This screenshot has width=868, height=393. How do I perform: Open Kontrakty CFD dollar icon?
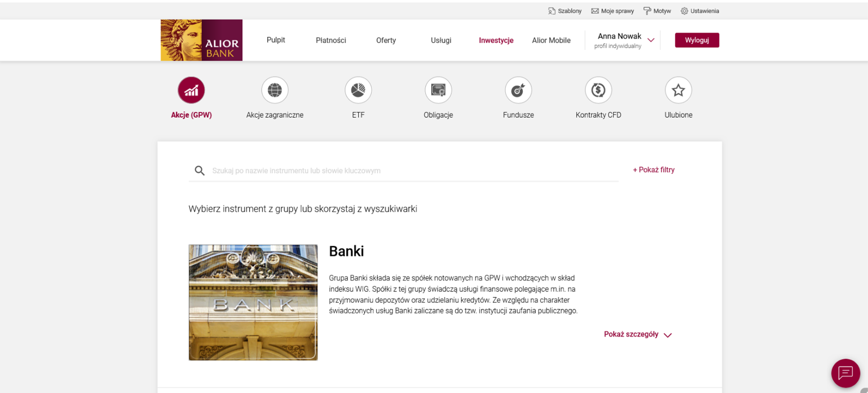click(x=598, y=90)
